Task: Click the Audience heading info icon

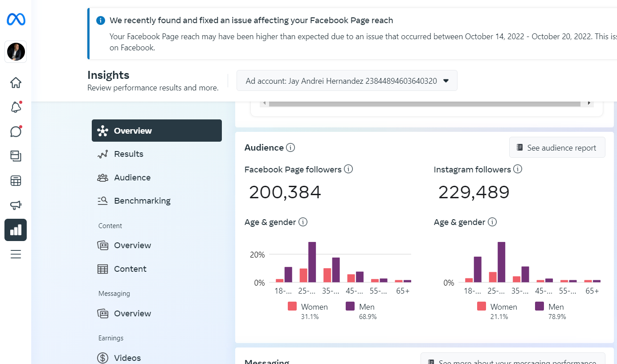Action: (x=290, y=147)
